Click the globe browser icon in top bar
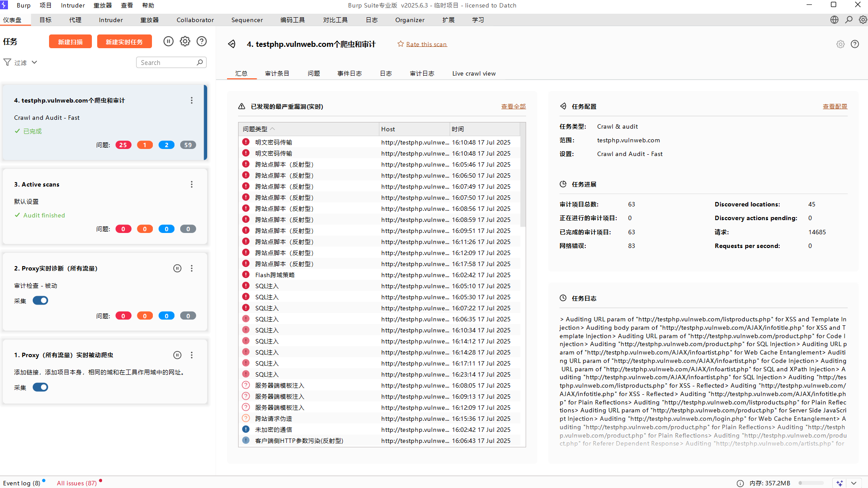This screenshot has width=868, height=488. click(834, 20)
